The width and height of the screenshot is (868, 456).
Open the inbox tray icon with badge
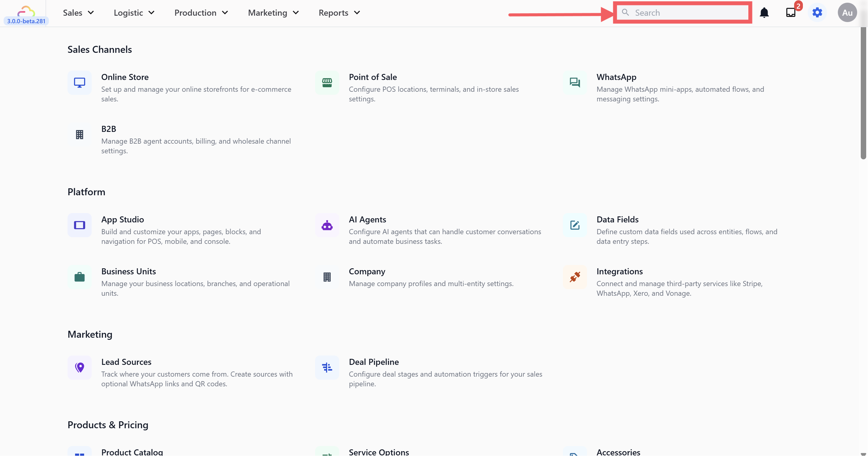[791, 13]
